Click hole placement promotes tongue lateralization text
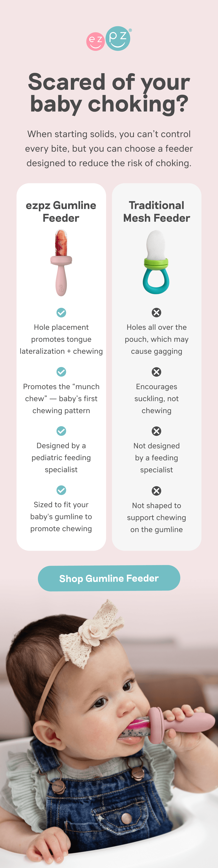The height and width of the screenshot is (868, 218). [61, 339]
